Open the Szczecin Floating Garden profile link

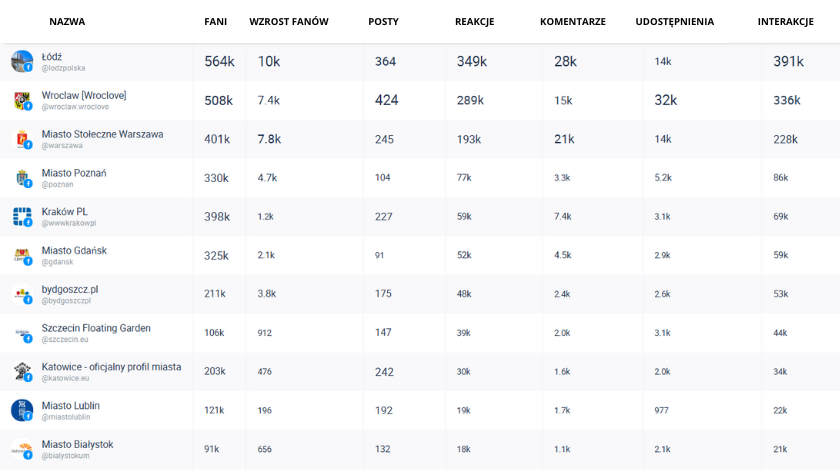tap(96, 328)
